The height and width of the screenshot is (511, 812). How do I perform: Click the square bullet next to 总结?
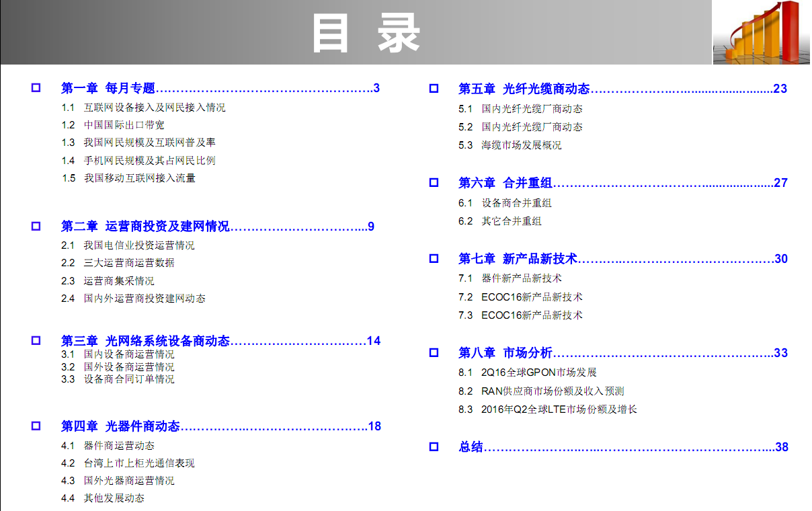434,447
